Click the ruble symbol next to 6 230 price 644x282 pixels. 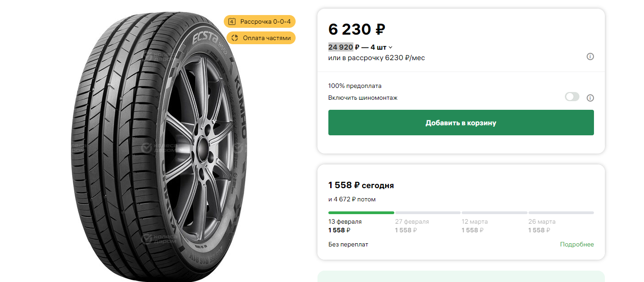tap(380, 30)
